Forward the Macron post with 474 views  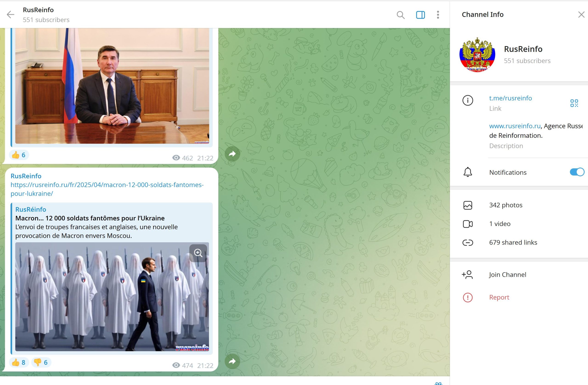232,361
